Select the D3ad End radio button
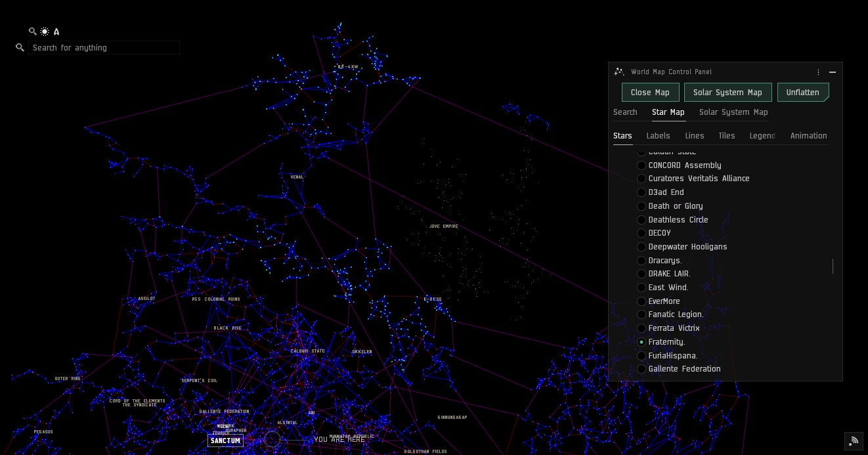The image size is (868, 455). 641,192
